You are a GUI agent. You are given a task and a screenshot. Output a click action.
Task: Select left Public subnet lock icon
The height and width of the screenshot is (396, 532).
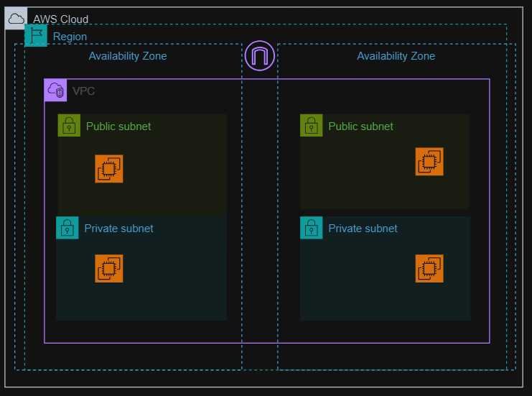click(x=69, y=125)
